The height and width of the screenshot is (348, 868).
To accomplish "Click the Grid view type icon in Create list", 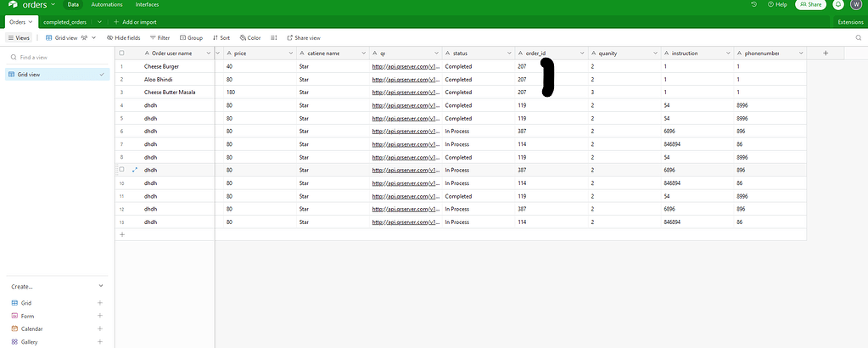I will click(x=15, y=303).
